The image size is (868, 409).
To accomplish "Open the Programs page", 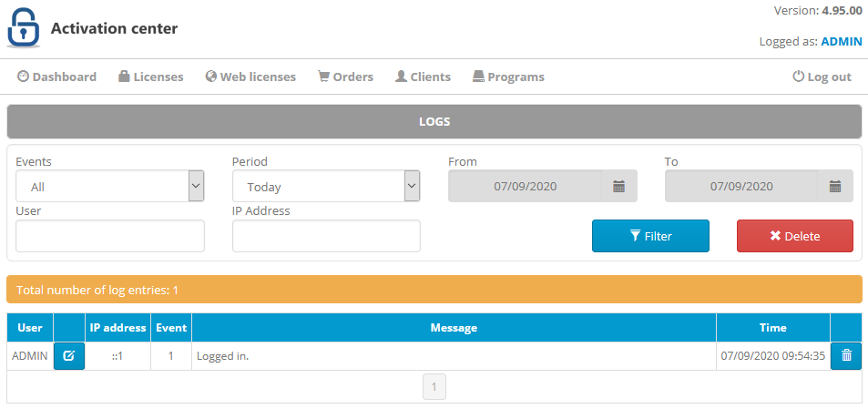I will coord(508,77).
